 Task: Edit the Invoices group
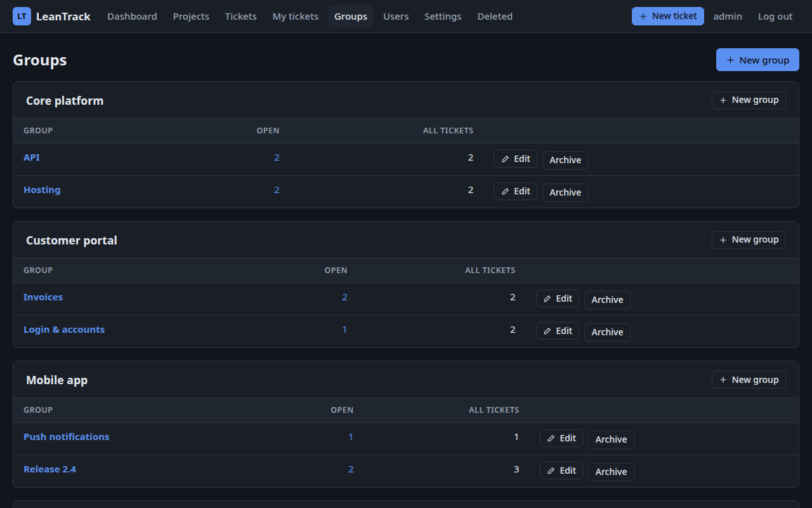click(558, 298)
